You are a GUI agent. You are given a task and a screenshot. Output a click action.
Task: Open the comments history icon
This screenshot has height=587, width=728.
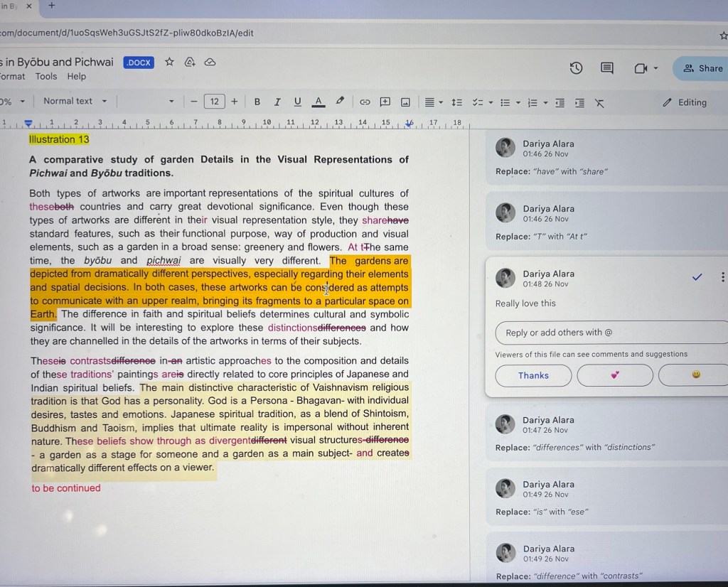click(606, 68)
